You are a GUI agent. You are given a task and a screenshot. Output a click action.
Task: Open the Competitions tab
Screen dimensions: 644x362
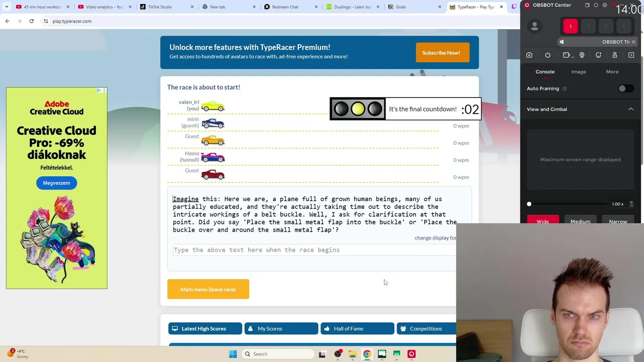point(427,329)
